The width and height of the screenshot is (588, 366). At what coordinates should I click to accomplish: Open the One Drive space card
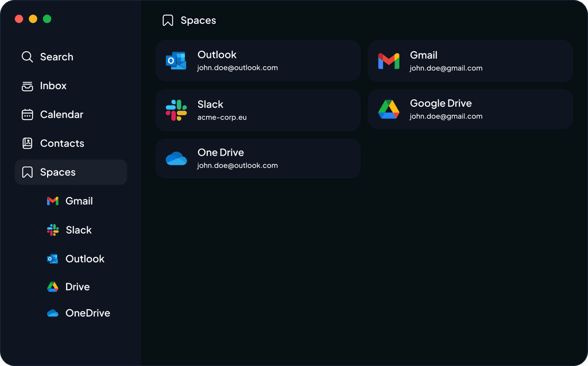pyautogui.click(x=258, y=159)
